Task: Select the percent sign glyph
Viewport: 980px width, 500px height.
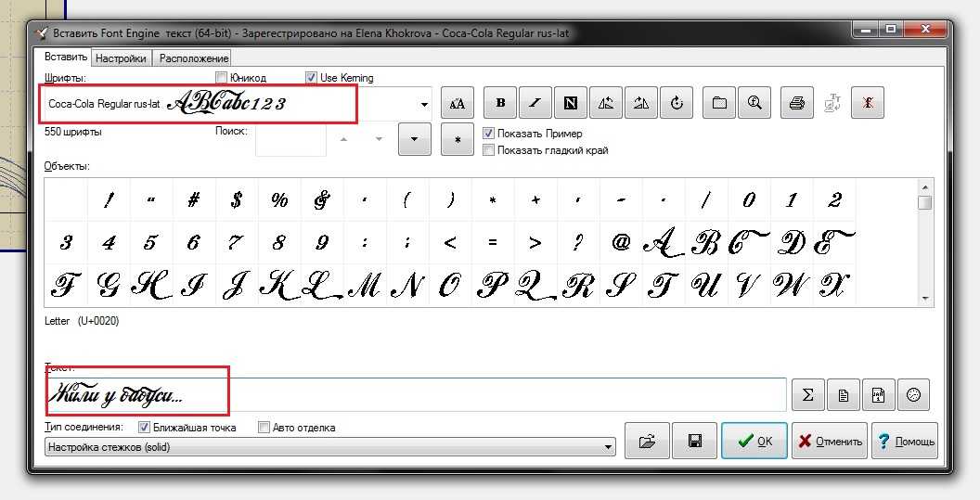Action: click(279, 200)
